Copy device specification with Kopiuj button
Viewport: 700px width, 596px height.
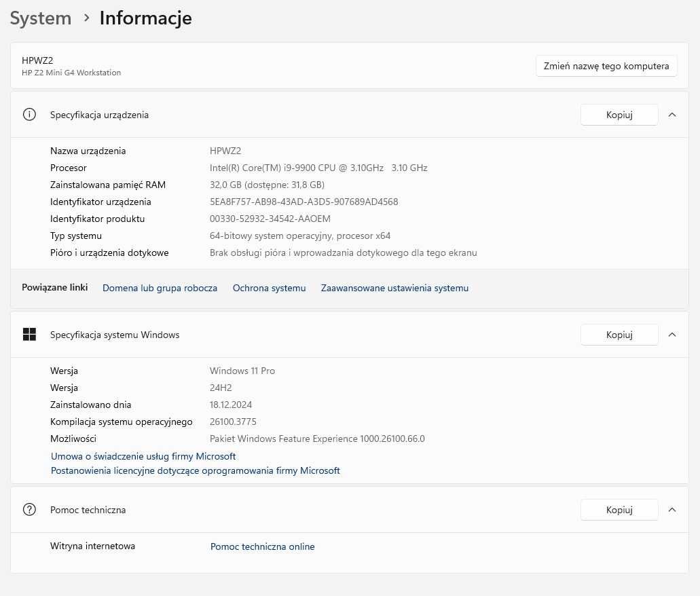coord(619,115)
